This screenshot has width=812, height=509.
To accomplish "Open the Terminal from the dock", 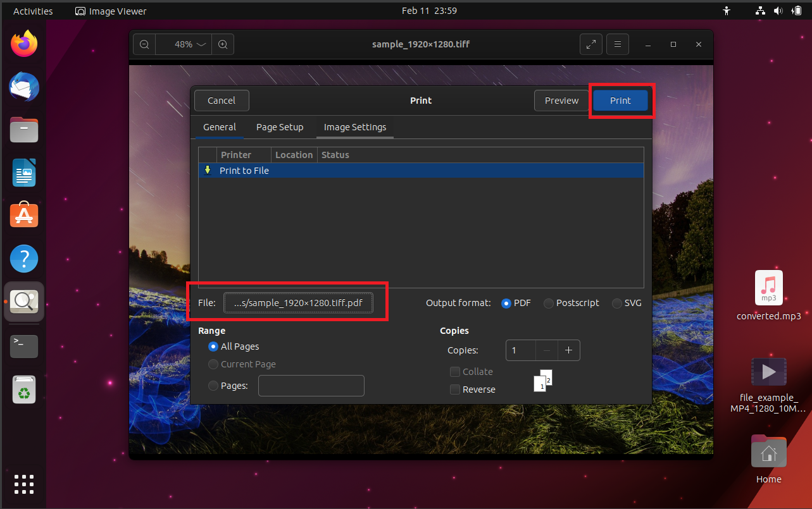I will click(23, 346).
